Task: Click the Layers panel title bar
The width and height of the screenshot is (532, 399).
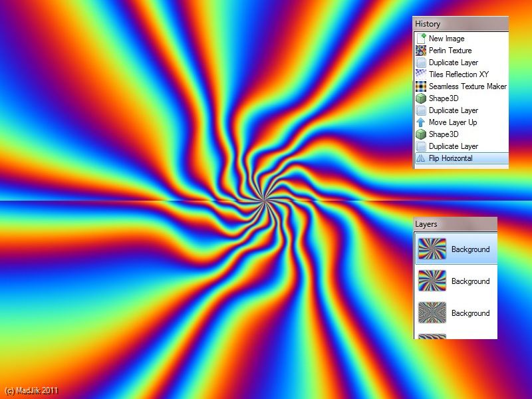Action: pyautogui.click(x=455, y=224)
